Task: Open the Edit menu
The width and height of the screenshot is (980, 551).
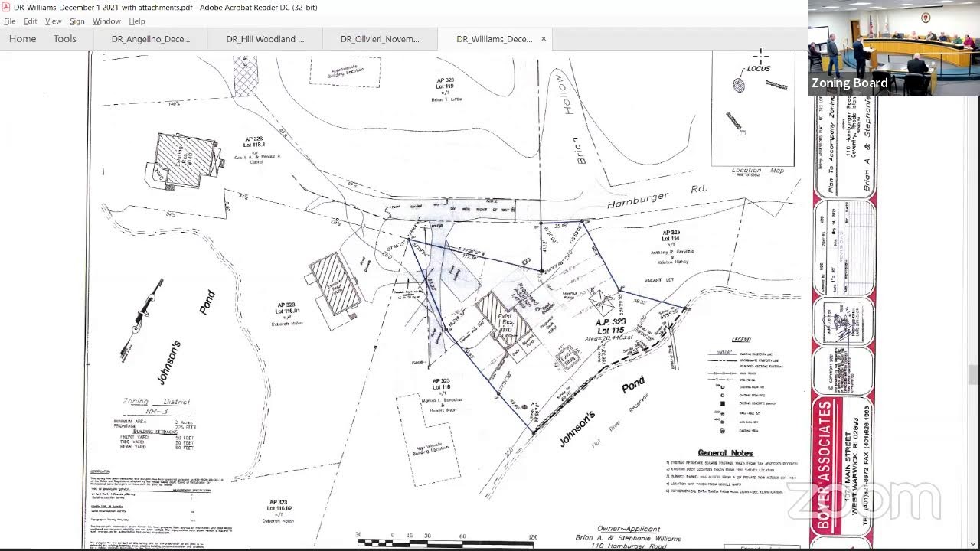Action: pos(30,21)
